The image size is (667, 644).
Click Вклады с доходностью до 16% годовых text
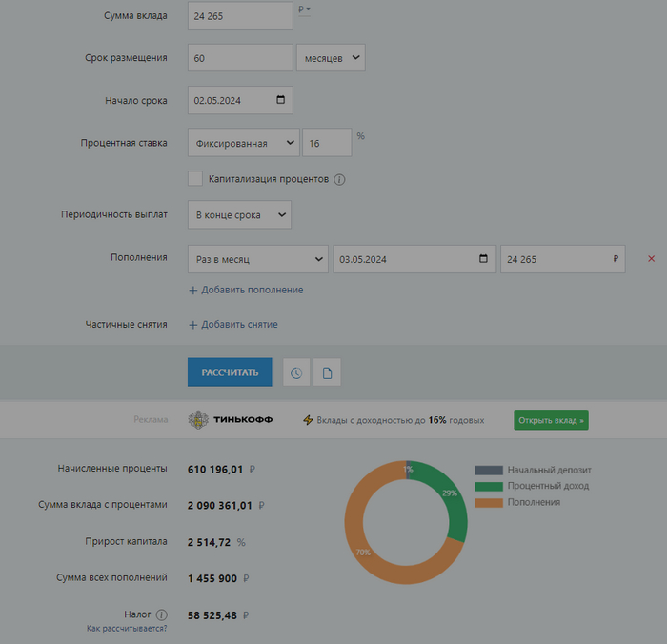400,420
